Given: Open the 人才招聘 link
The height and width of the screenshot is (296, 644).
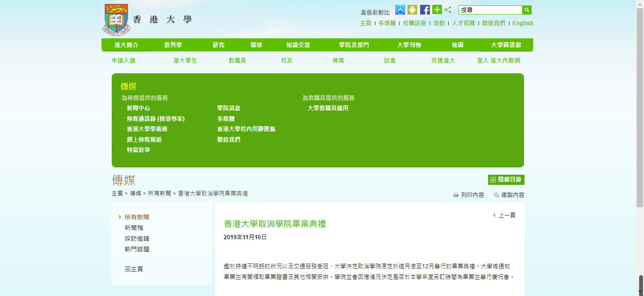Looking at the screenshot, I should pyautogui.click(x=463, y=23).
